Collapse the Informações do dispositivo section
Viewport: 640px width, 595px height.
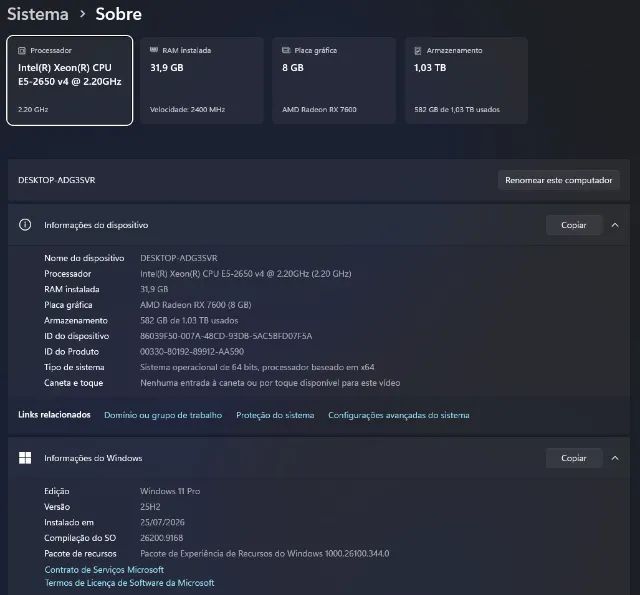coord(615,225)
